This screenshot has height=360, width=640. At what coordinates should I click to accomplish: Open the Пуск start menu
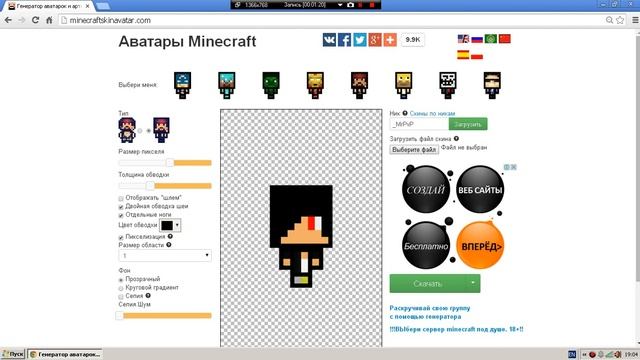pyautogui.click(x=13, y=354)
